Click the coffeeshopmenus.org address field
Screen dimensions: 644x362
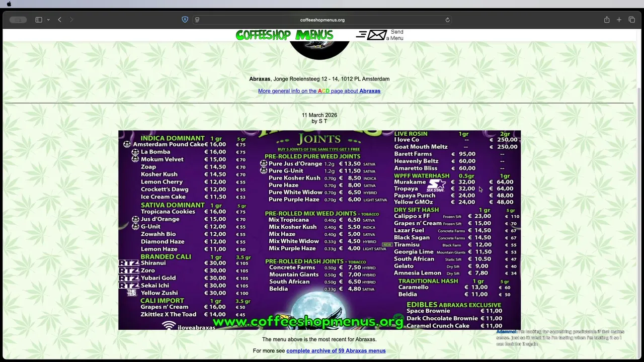pyautogui.click(x=322, y=20)
